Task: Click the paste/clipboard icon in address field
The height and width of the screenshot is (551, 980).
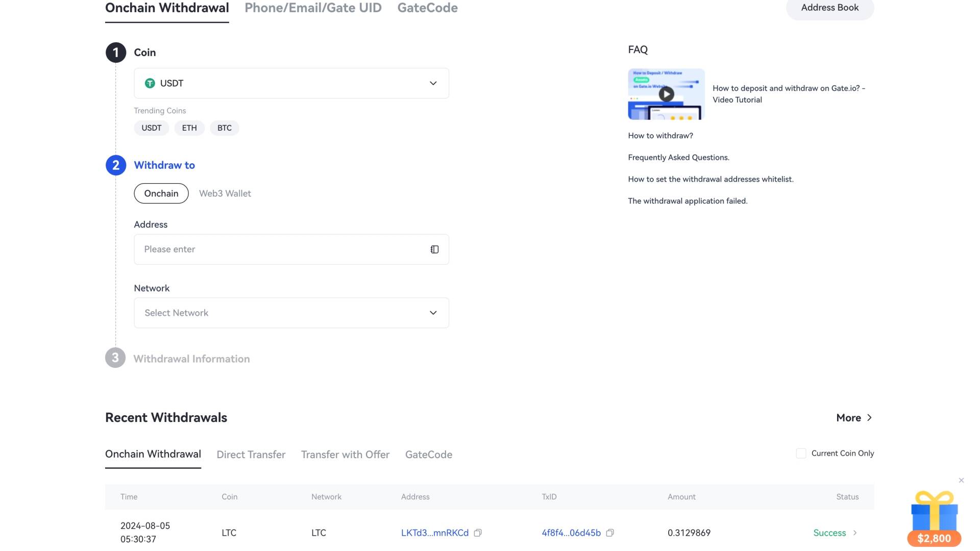Action: pos(434,249)
